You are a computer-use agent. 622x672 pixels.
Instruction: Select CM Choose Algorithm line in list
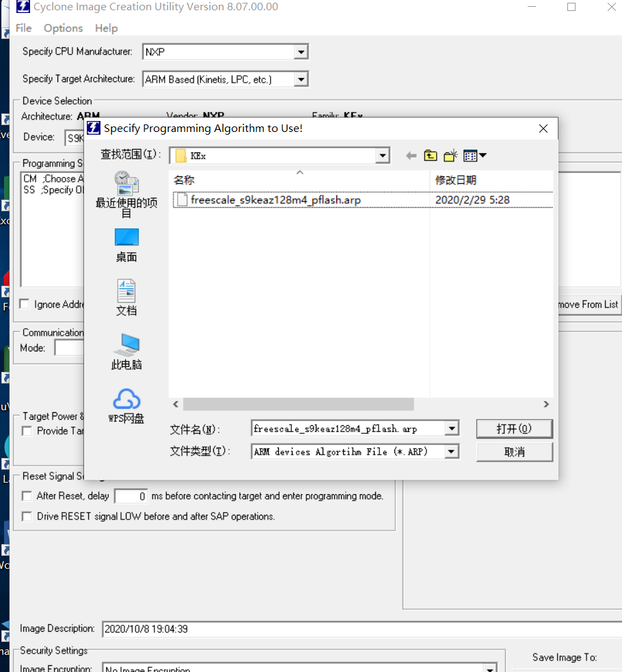(x=53, y=178)
